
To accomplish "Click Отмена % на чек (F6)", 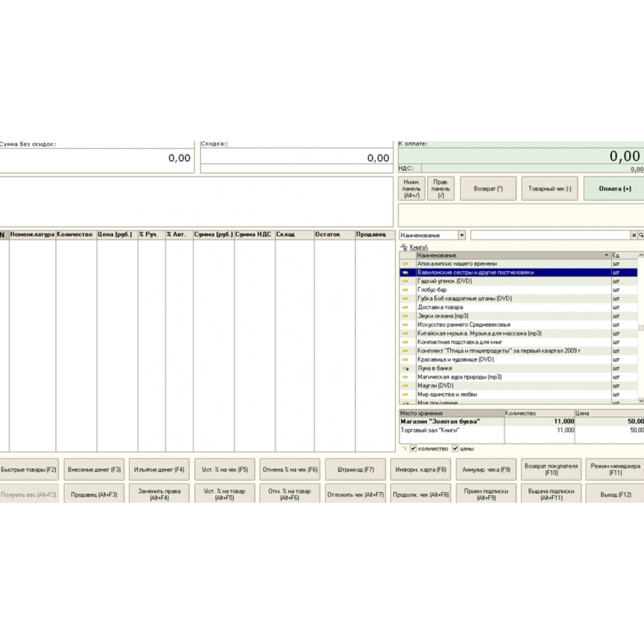I will [290, 469].
